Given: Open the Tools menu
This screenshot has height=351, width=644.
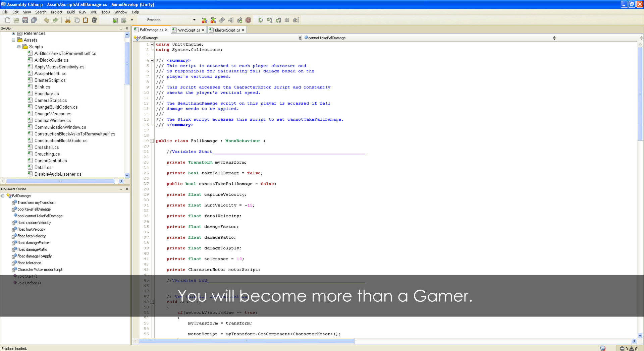Looking at the screenshot, I should [x=106, y=12].
